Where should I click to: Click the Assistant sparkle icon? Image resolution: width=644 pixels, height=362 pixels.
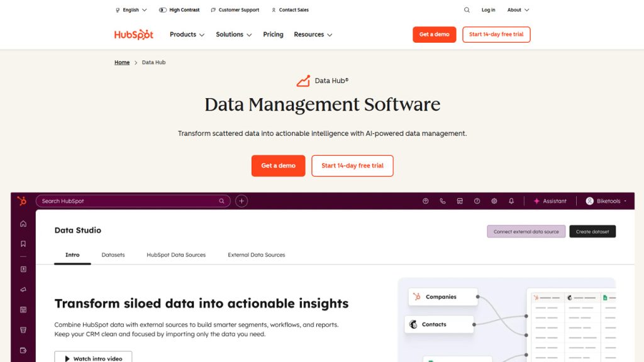coord(536,201)
